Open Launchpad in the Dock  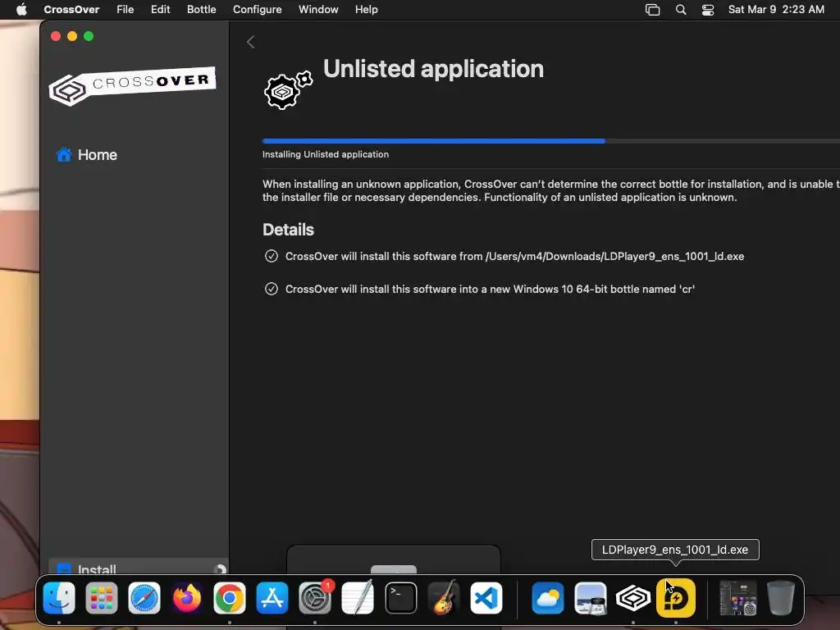coord(102,598)
